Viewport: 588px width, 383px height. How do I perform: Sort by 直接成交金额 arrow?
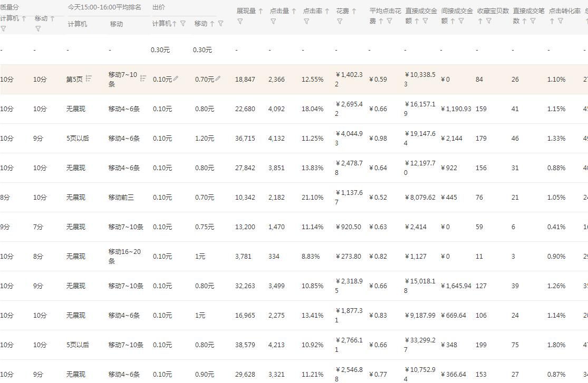pos(417,22)
